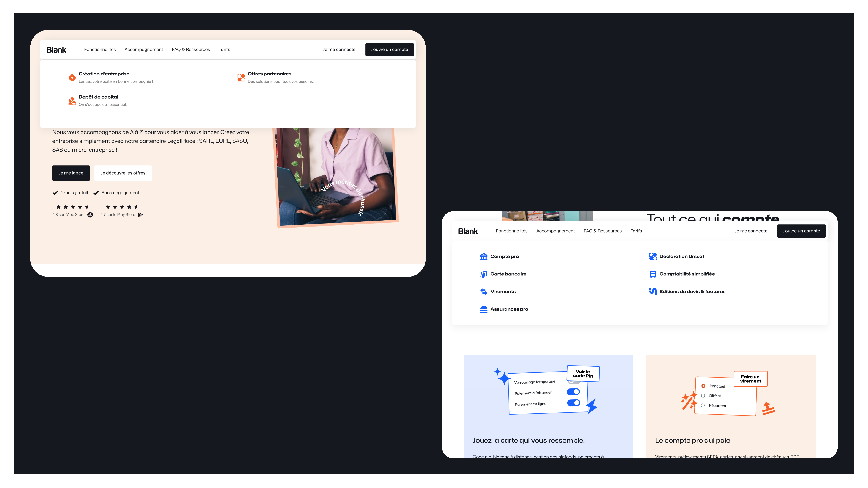This screenshot has height=488, width=868.
Task: Open Tarifs in the lower navbar
Action: [x=636, y=231]
